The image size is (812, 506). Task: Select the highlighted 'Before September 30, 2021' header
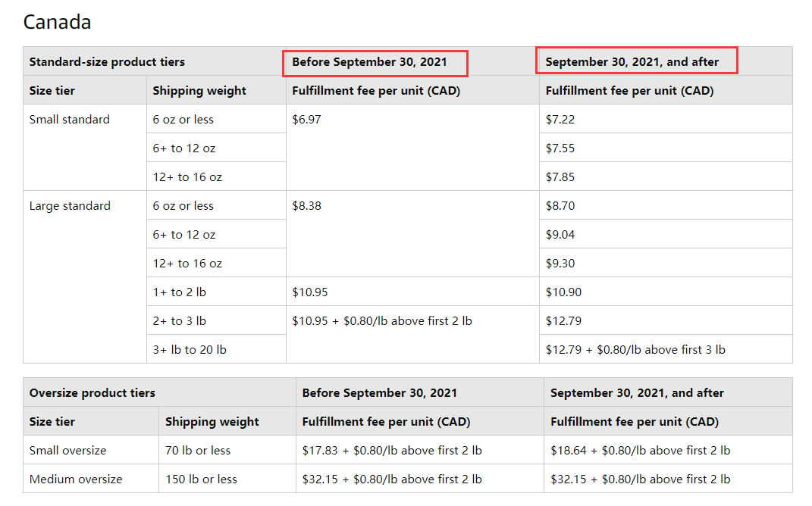coord(375,63)
